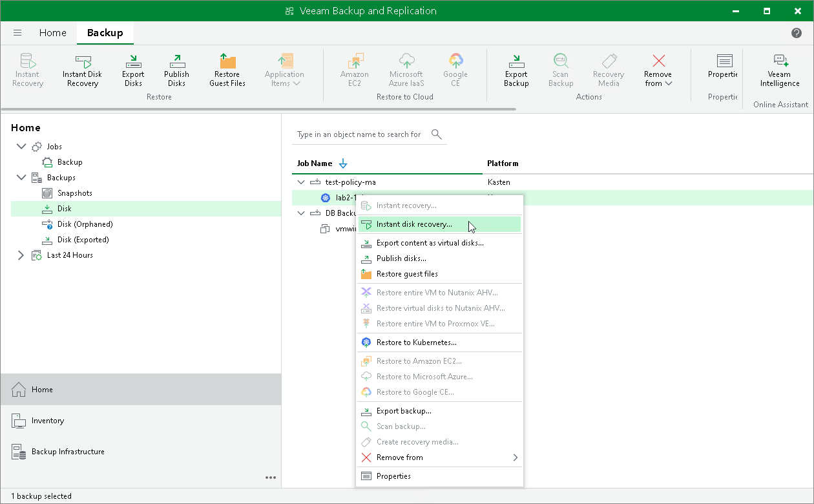Open the Remove from submenu arrow
814x504 pixels.
click(515, 457)
